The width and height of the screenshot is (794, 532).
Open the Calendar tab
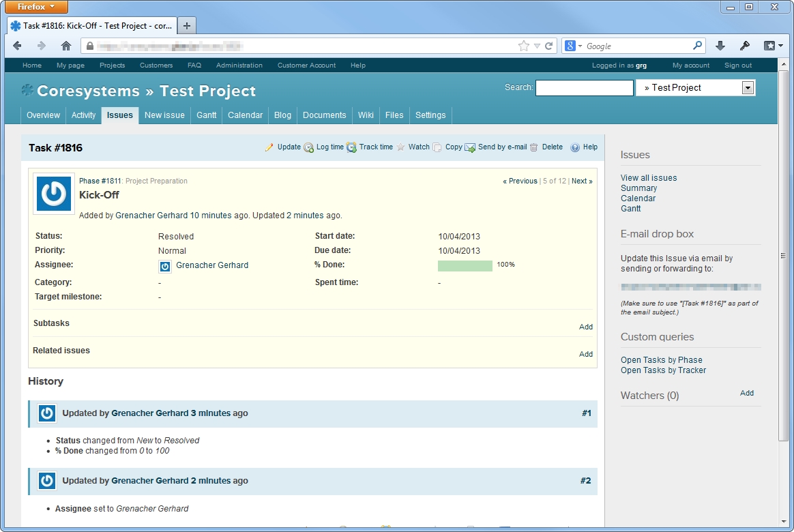pos(245,115)
